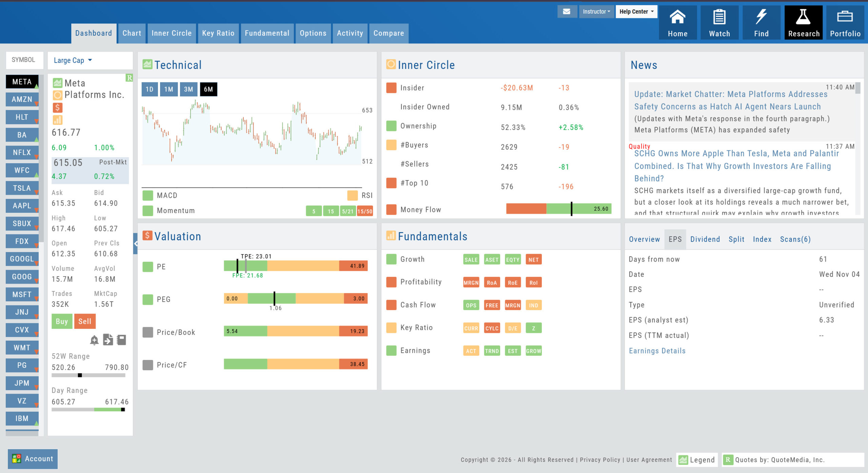Click the Account grid icon
The height and width of the screenshot is (473, 868).
17,459
